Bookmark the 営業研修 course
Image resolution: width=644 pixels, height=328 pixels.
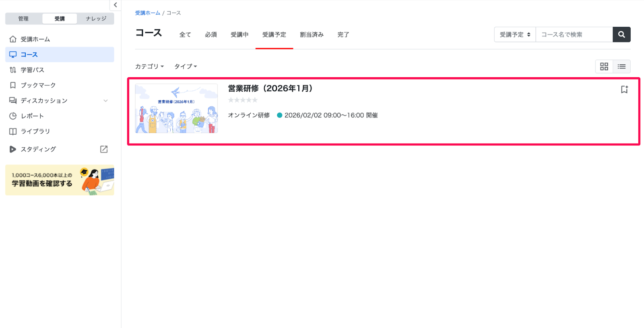(x=624, y=89)
